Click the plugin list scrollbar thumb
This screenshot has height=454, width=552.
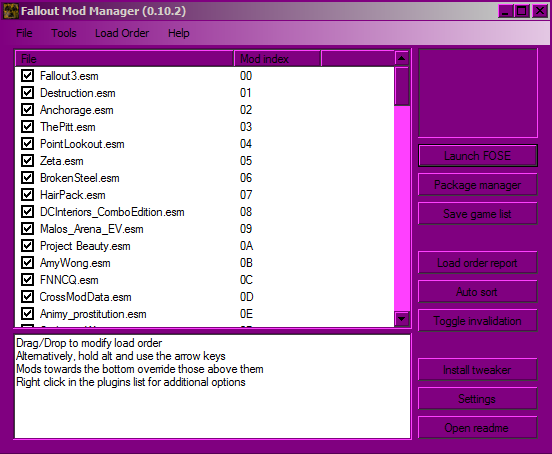(402, 86)
